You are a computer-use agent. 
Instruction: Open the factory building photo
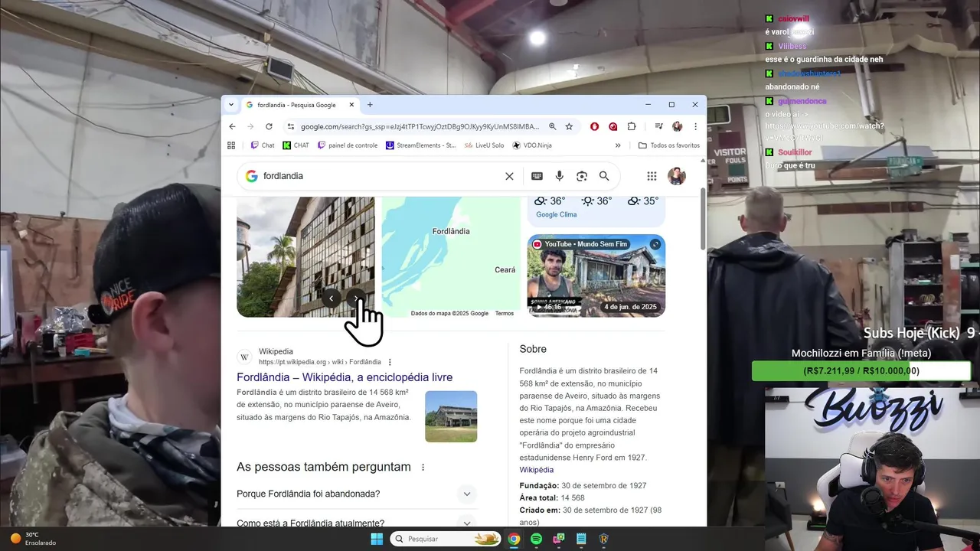305,257
